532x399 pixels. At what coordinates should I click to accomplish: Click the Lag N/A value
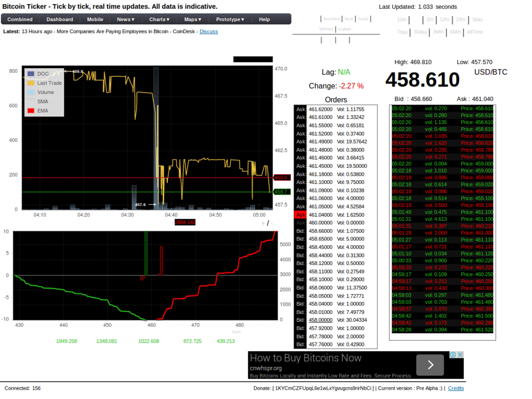click(344, 72)
